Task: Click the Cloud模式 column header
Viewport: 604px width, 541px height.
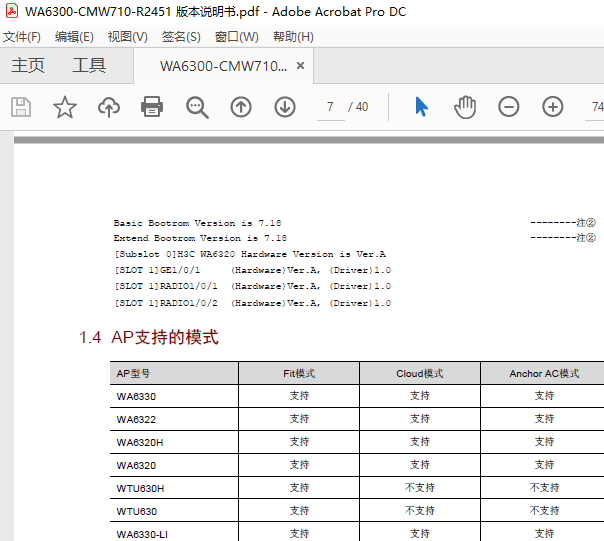Action: coord(419,373)
